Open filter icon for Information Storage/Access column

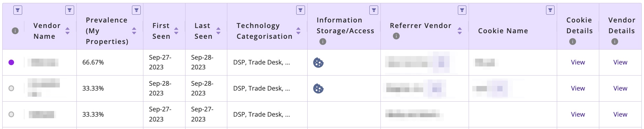374,10
